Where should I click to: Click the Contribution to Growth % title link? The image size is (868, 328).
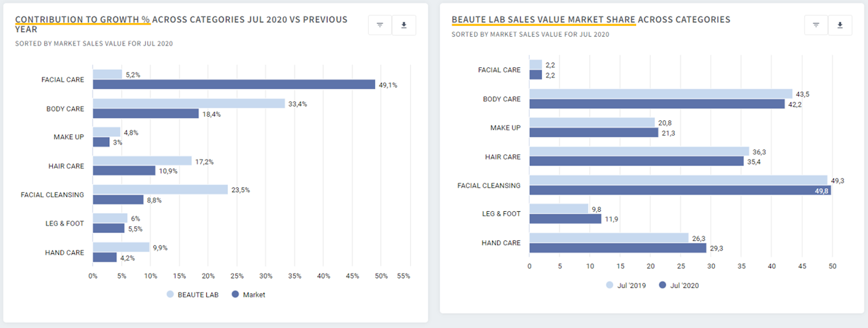coord(83,20)
